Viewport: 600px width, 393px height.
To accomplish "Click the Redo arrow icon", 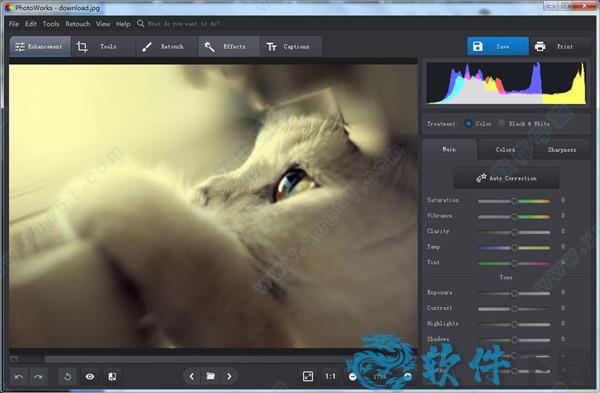I will [38, 377].
